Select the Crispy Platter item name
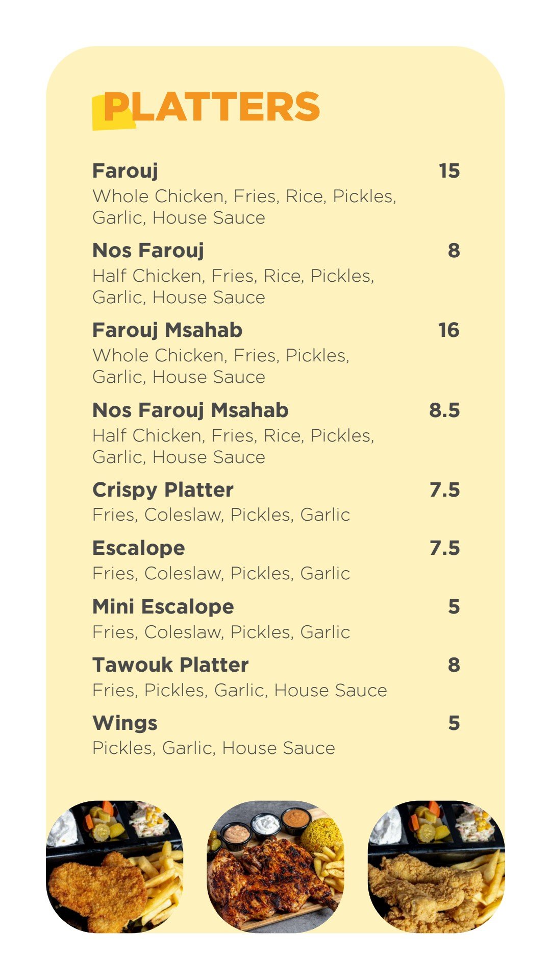551x980 pixels. [x=162, y=489]
